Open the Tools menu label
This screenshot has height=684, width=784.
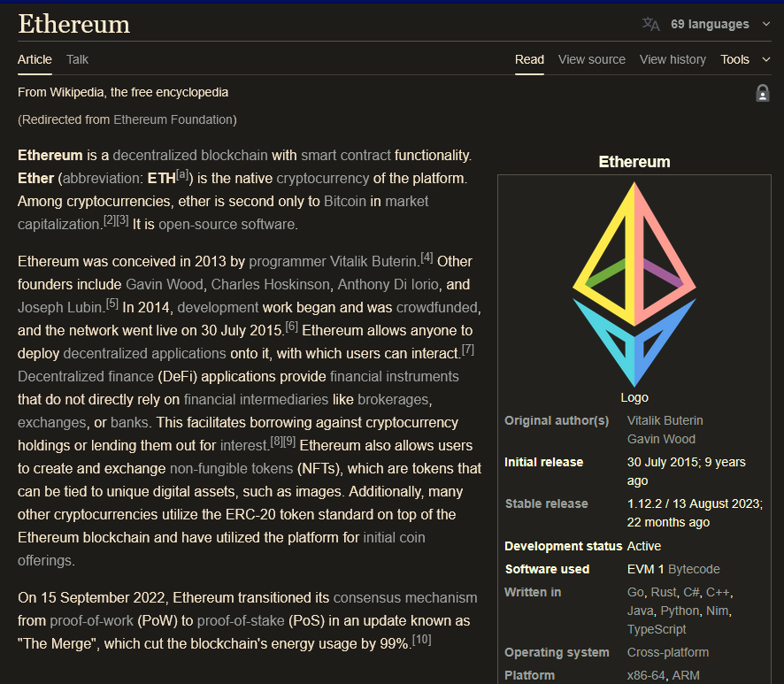[735, 59]
